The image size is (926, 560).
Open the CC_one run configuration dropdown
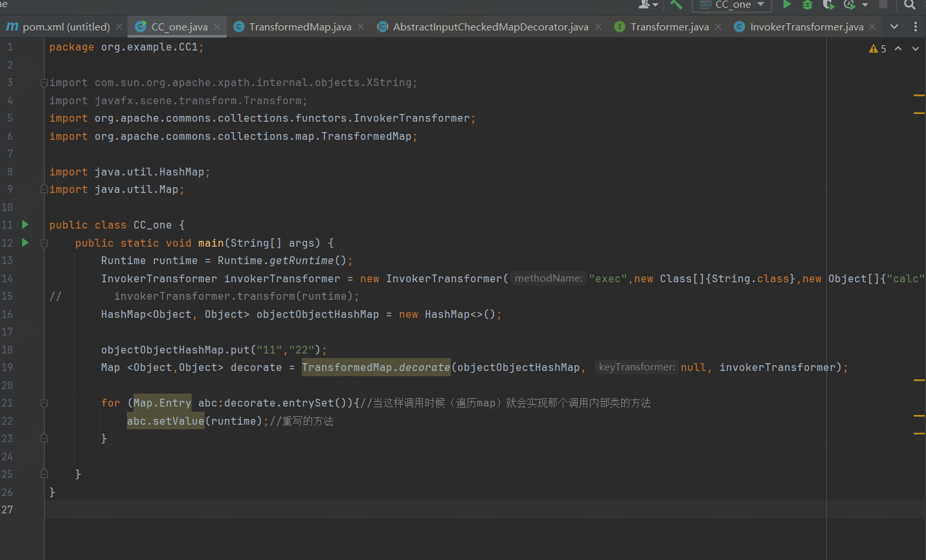pos(732,5)
